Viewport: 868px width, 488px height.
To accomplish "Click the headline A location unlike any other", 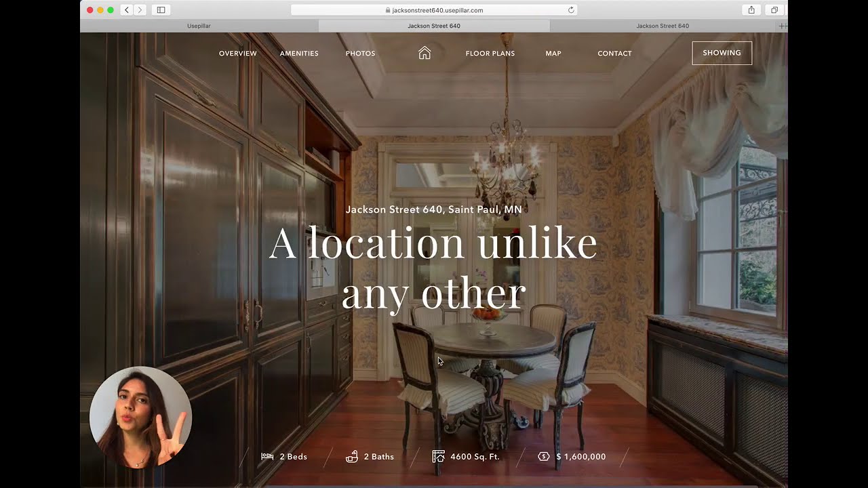I will click(x=433, y=268).
